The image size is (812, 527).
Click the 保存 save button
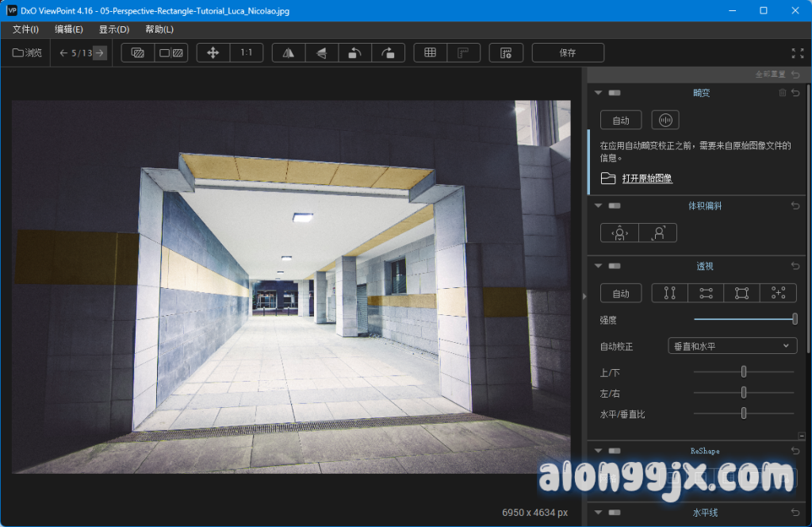click(568, 52)
